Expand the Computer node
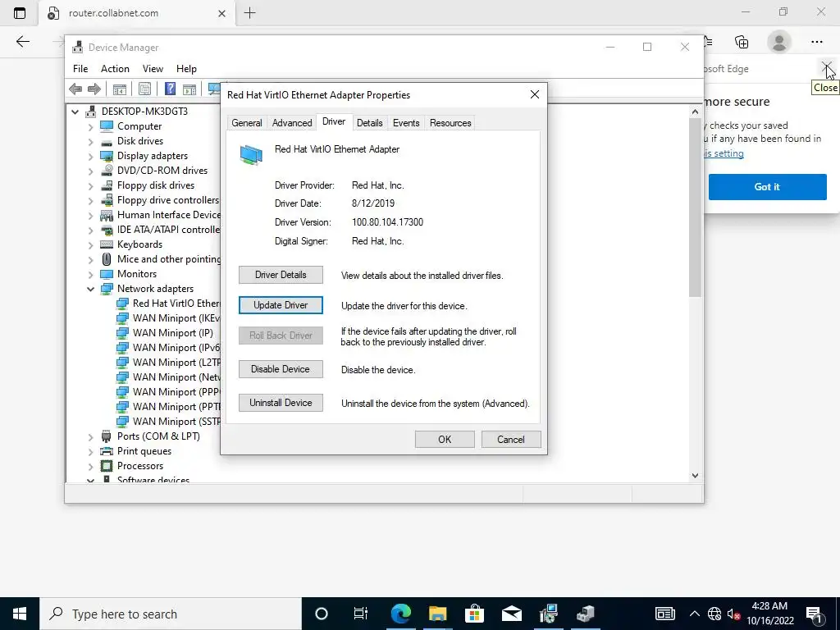 pyautogui.click(x=90, y=127)
